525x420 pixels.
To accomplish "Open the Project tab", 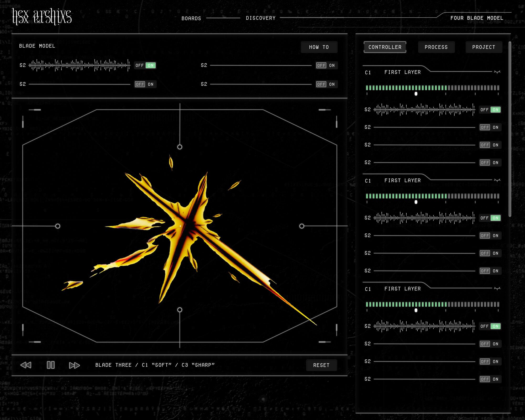I will coord(484,47).
